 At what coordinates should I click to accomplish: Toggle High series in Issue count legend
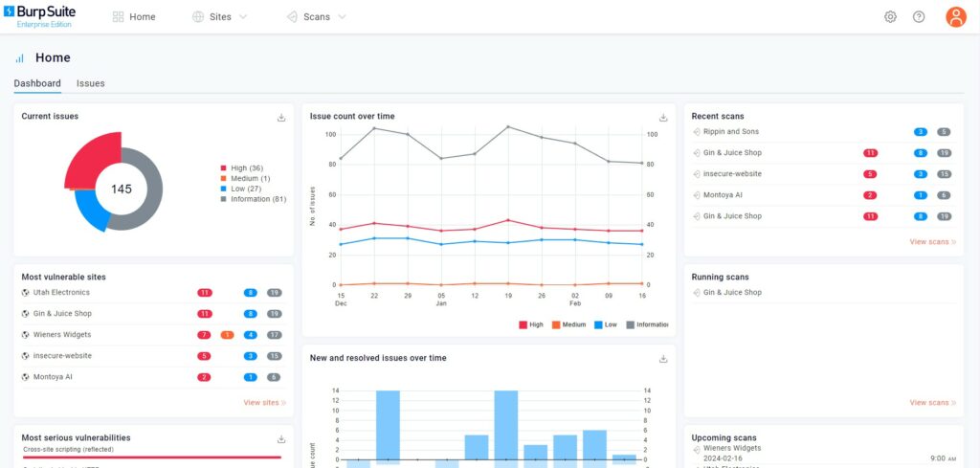(531, 324)
